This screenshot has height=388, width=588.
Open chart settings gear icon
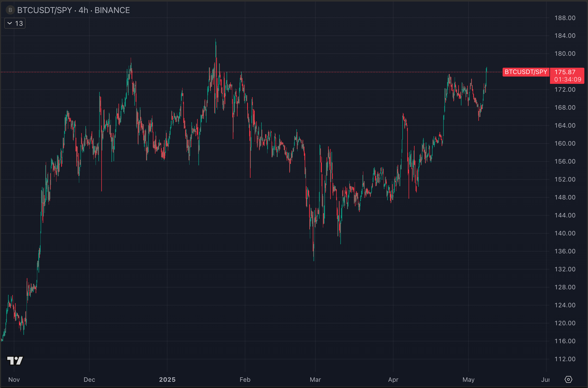coord(568,379)
